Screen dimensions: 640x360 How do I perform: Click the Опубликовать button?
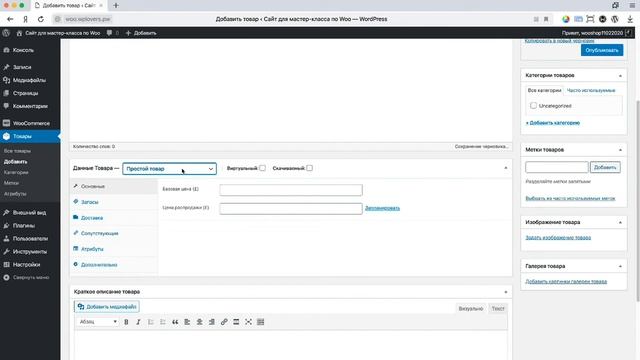602,50
